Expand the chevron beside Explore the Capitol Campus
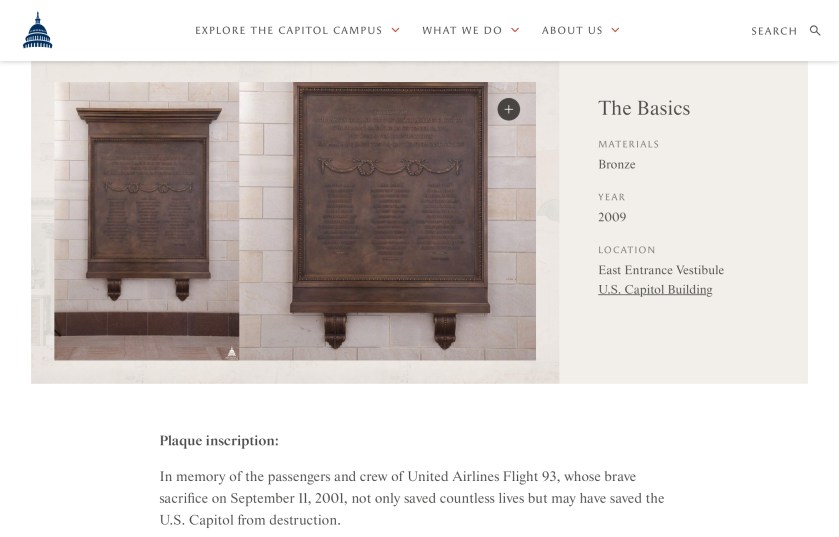 tap(395, 31)
